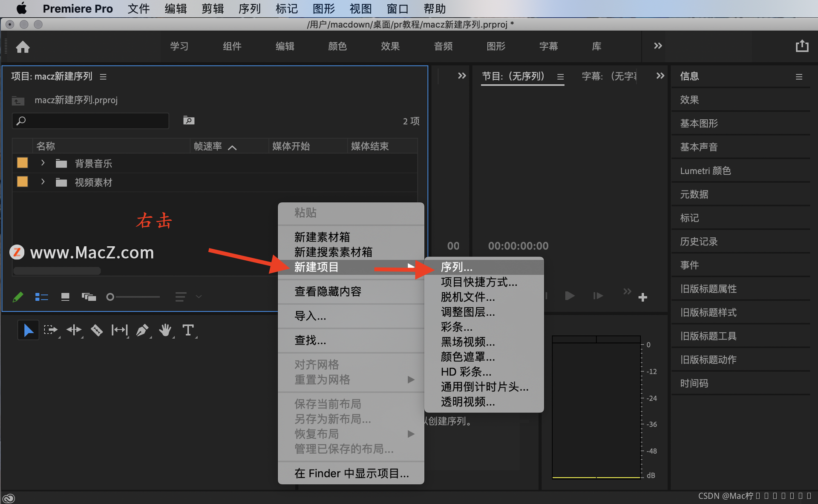Select the 视频素材 folder row

tap(215, 182)
